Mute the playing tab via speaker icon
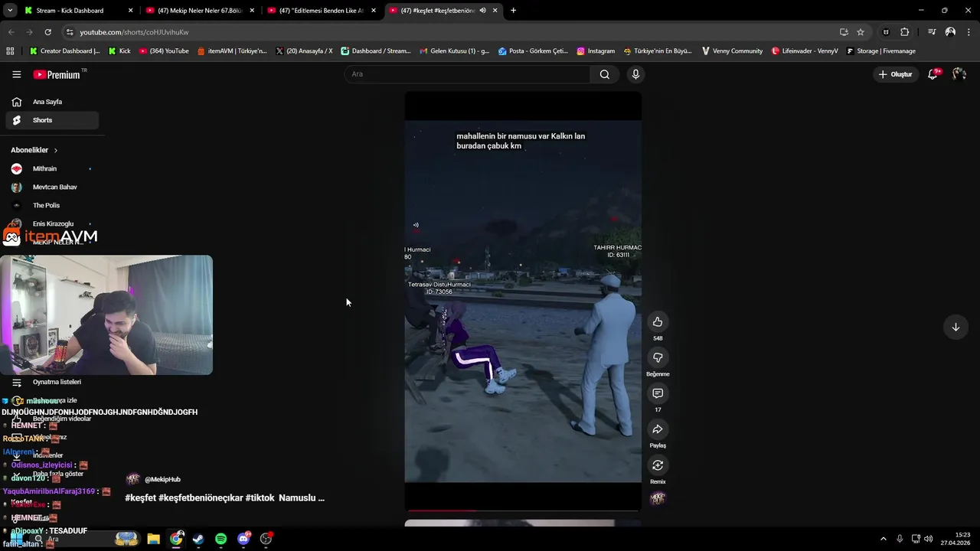980x551 pixels. coord(482,11)
